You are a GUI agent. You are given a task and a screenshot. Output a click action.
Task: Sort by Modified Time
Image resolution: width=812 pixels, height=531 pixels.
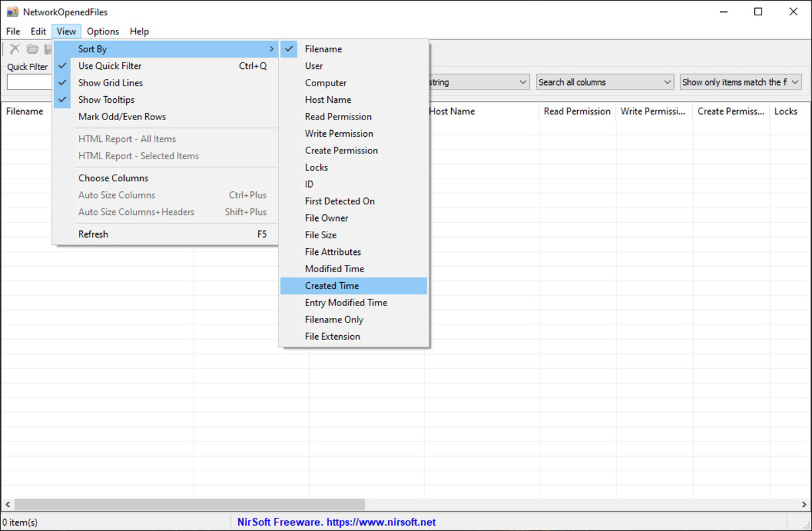[354, 269]
